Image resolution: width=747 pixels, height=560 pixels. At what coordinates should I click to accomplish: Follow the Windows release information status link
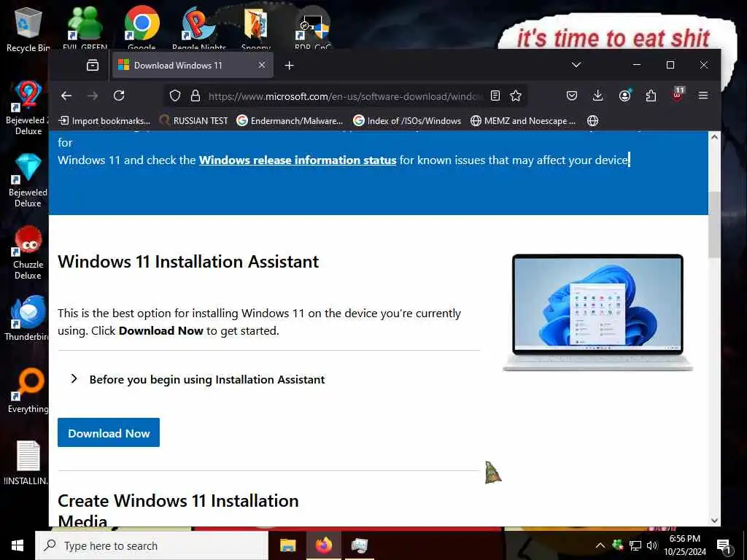298,160
